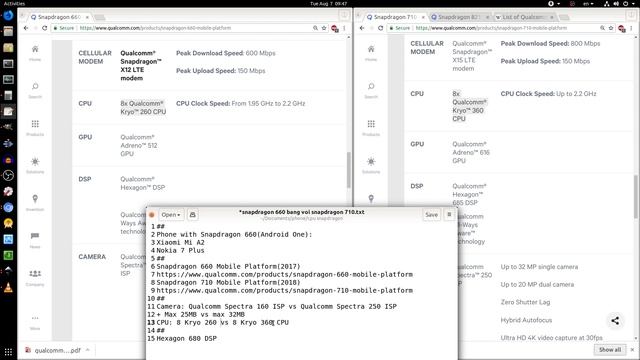Click the 'Qualcomm Adreno 616 GPU' text
The width and height of the screenshot is (640, 360).
point(471,152)
